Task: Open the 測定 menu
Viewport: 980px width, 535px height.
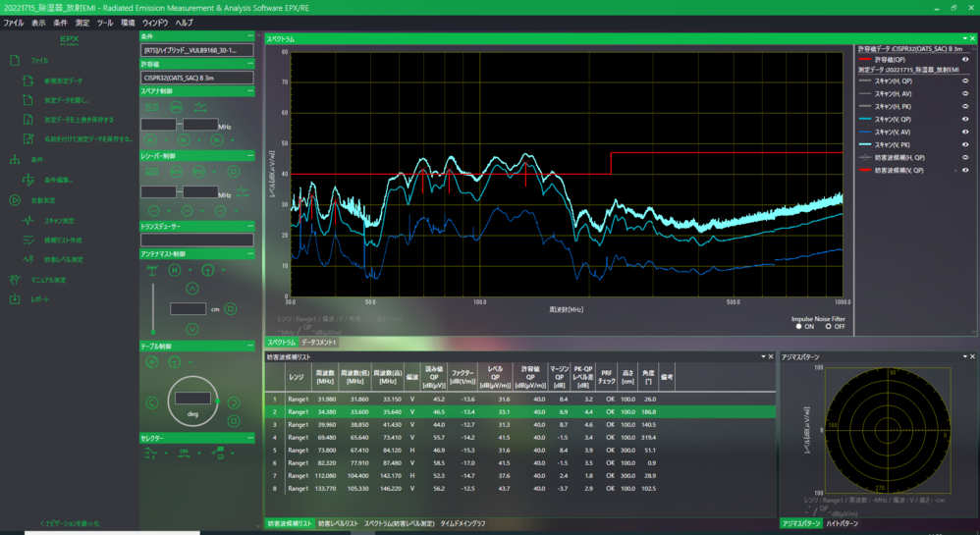Action: click(83, 22)
